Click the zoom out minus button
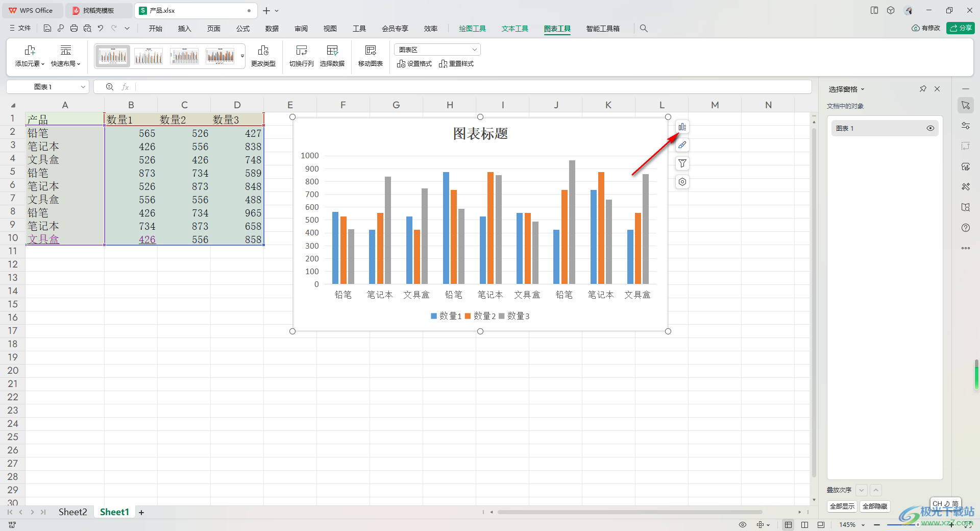 click(877, 525)
